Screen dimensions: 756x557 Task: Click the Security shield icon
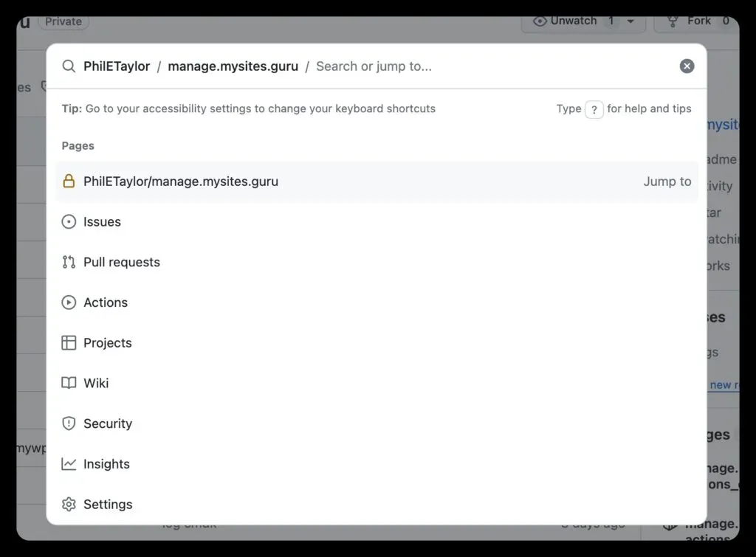click(x=69, y=423)
